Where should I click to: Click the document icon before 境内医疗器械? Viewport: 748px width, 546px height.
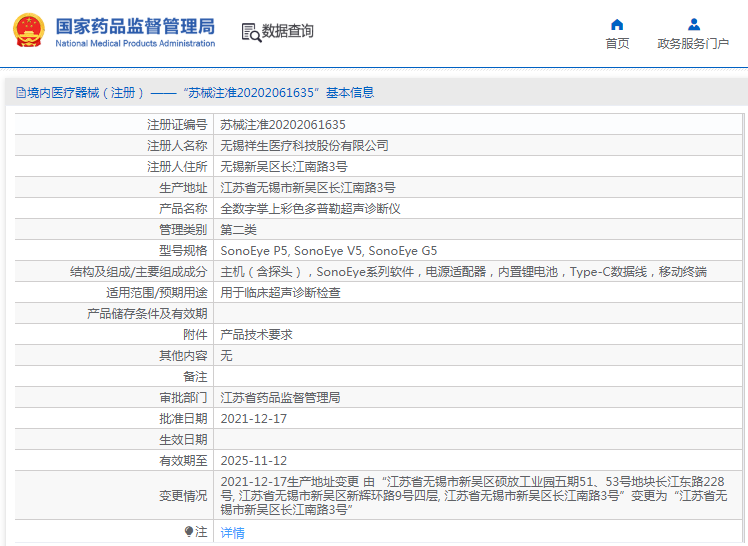(21, 93)
